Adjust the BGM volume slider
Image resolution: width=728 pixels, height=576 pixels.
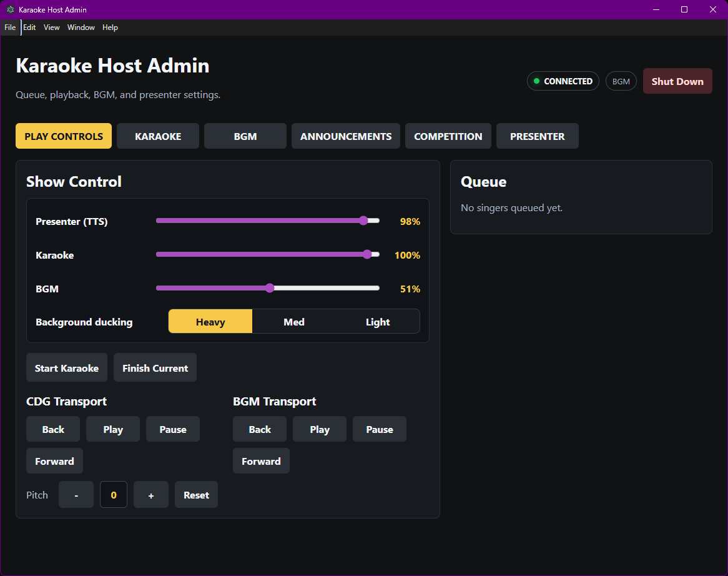(268, 288)
